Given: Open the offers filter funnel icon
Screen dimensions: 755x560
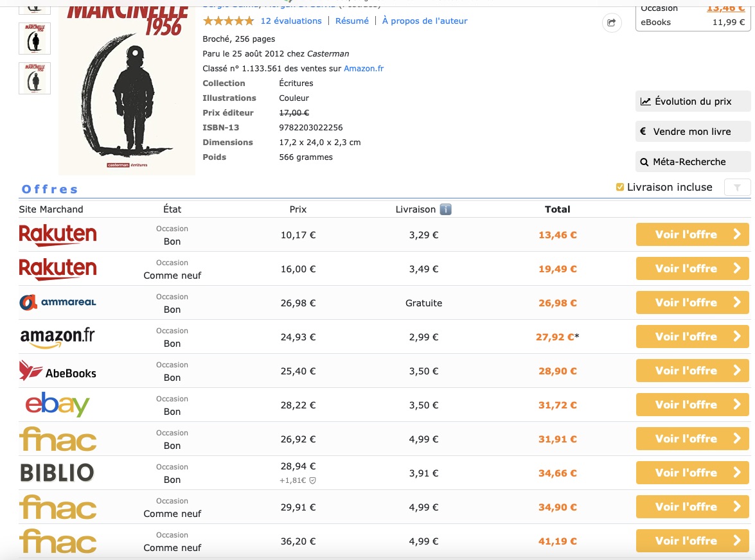Looking at the screenshot, I should [x=737, y=188].
